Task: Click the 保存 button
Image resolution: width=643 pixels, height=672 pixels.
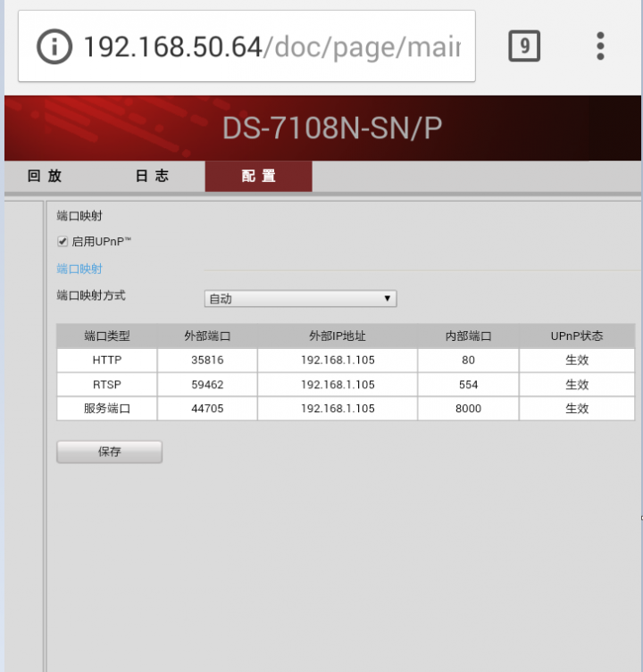Action: click(109, 452)
